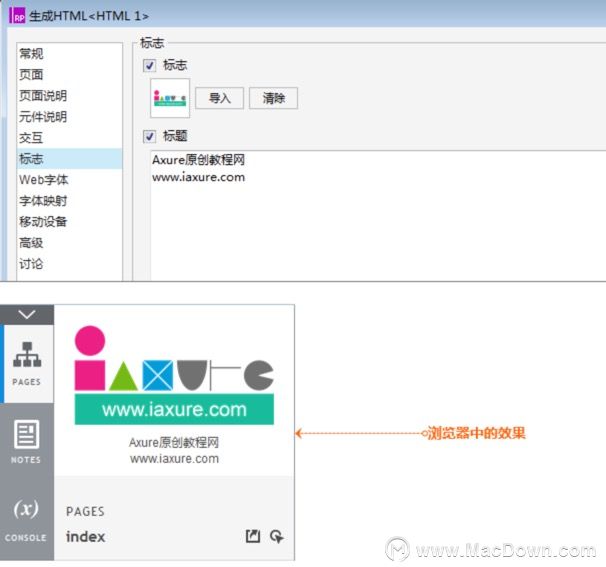Image resolution: width=606 pixels, height=567 pixels.
Task: Open index page in new window icon
Action: pos(253,536)
